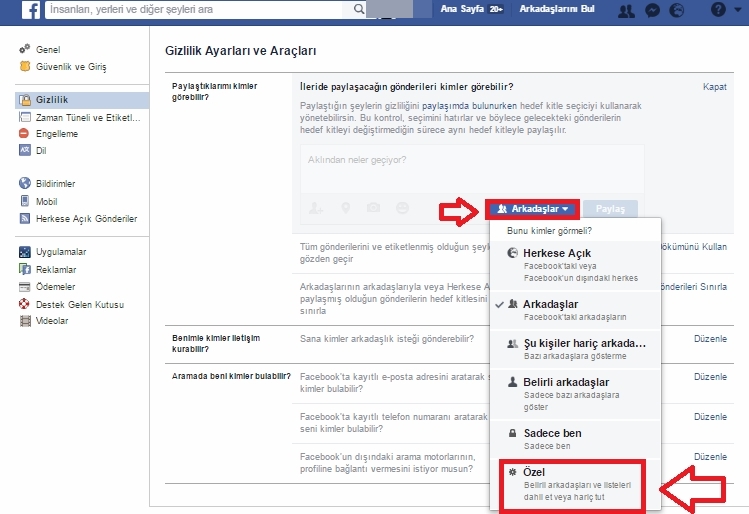Screen dimensions: 749x514
Task: Click the Mobil phone icon
Action: click(x=25, y=201)
